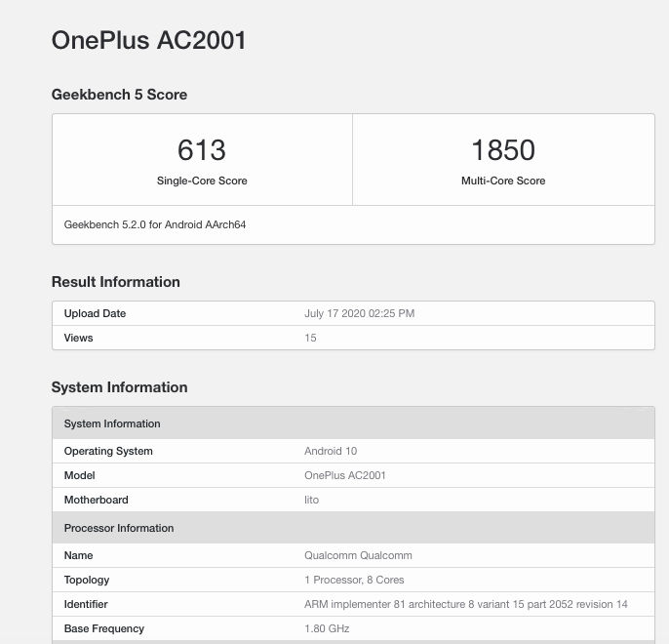Click the Single-Core Score label
The image size is (669, 644).
[x=202, y=181]
